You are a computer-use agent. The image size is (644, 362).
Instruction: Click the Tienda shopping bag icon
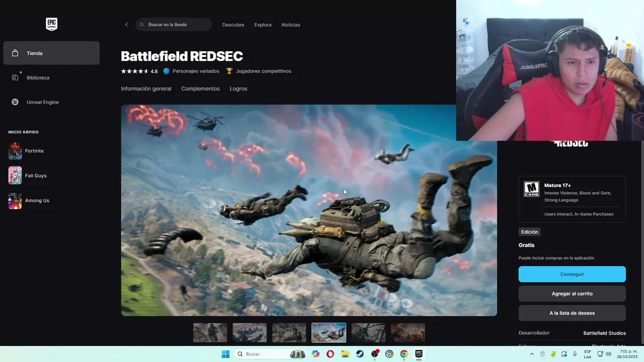[x=15, y=53]
